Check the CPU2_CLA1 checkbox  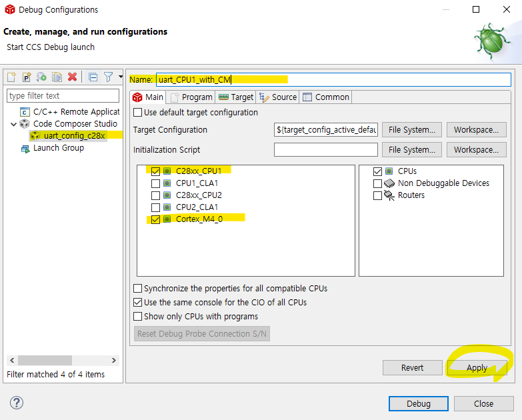pyautogui.click(x=155, y=207)
